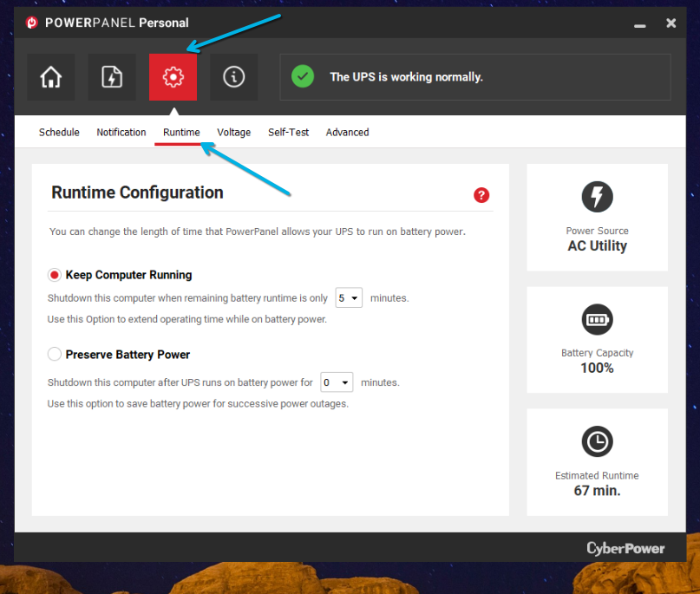The width and height of the screenshot is (700, 594).
Task: Open the remaining runtime minutes dropdown showing 5
Action: pos(349,297)
